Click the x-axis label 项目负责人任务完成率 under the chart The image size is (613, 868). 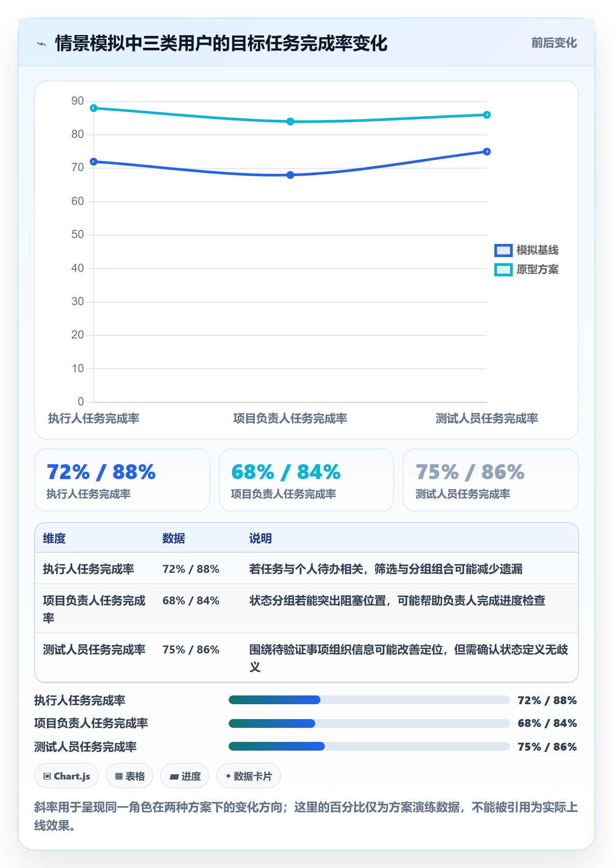point(290,418)
